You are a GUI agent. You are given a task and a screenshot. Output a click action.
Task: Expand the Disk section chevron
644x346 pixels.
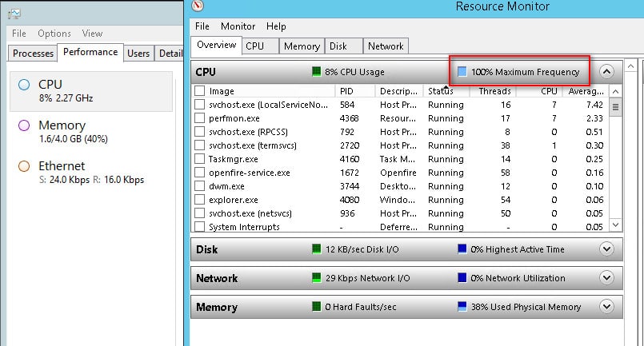pos(606,249)
